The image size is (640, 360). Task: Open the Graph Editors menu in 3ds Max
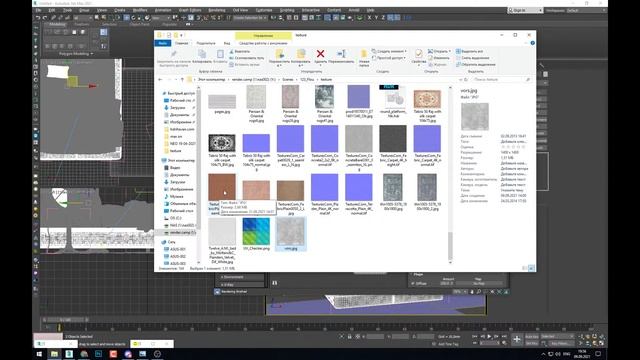coord(190,10)
